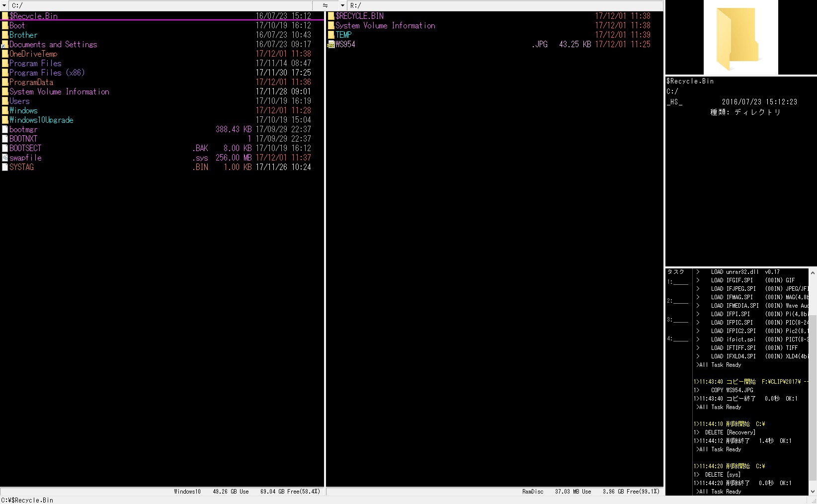Viewport: 817px width, 504px height.
Task: Click the pane swap button between path bars
Action: pos(325,5)
